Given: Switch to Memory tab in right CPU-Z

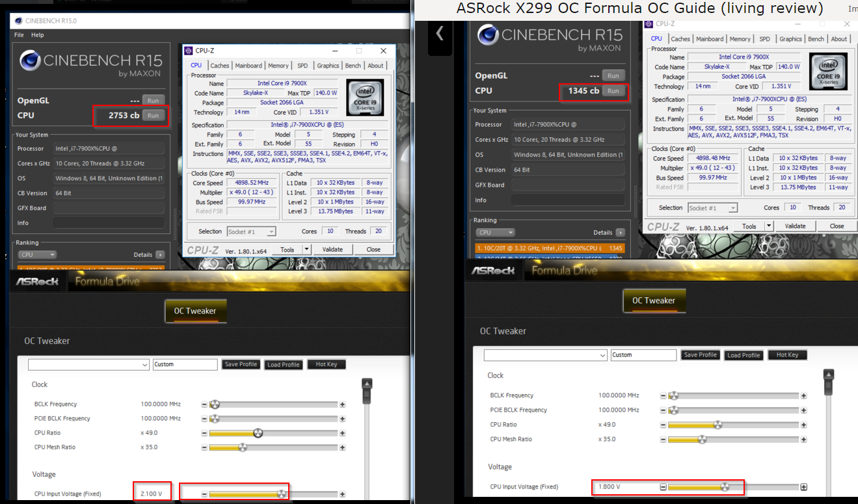Looking at the screenshot, I should tap(740, 39).
